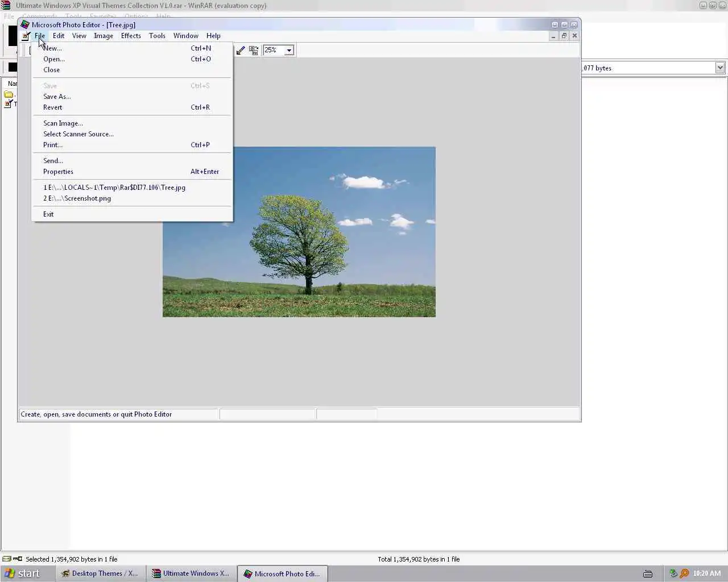Open the Edit menu
This screenshot has width=728, height=582.
pos(59,36)
